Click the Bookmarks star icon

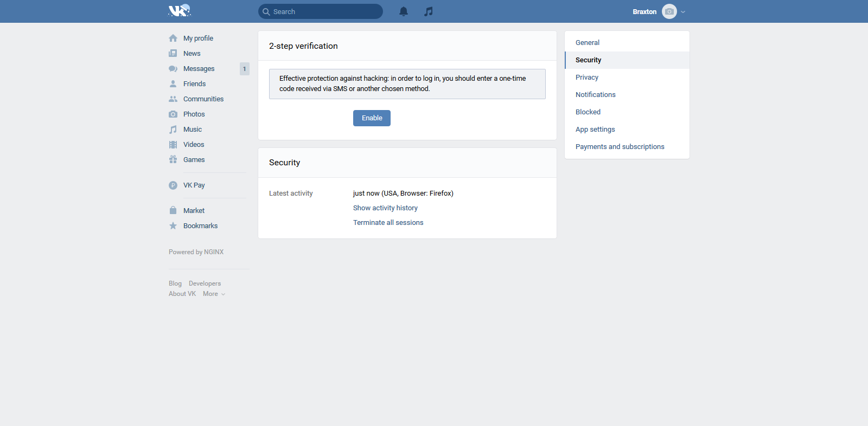pos(173,226)
